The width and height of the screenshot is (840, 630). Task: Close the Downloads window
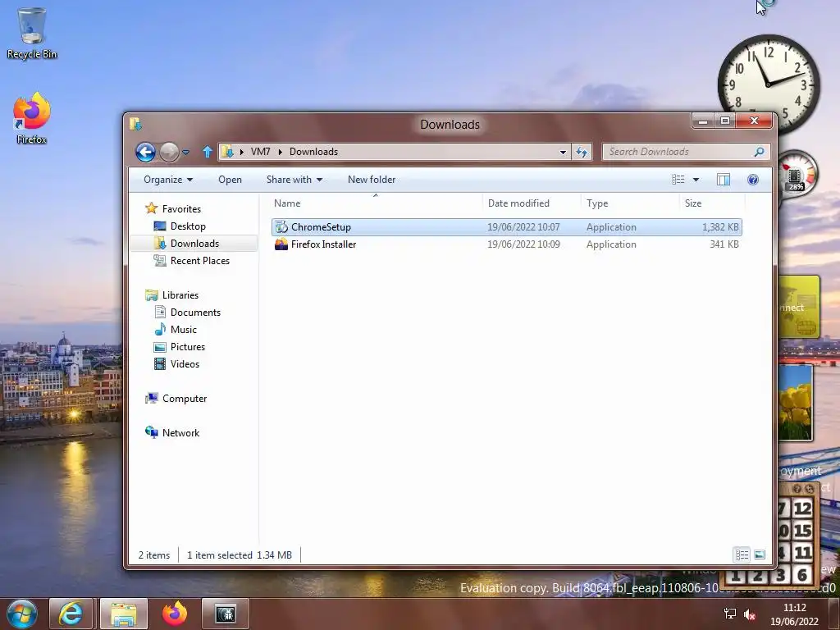click(x=754, y=121)
